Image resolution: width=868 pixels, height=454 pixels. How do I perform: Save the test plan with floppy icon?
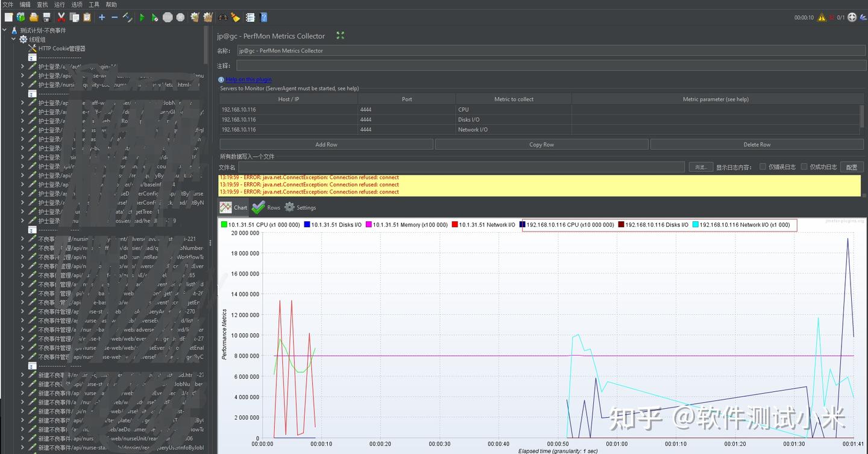pos(46,17)
